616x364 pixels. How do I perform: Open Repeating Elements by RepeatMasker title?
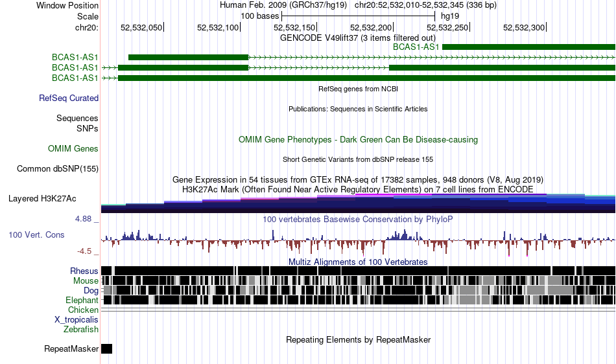click(x=358, y=339)
